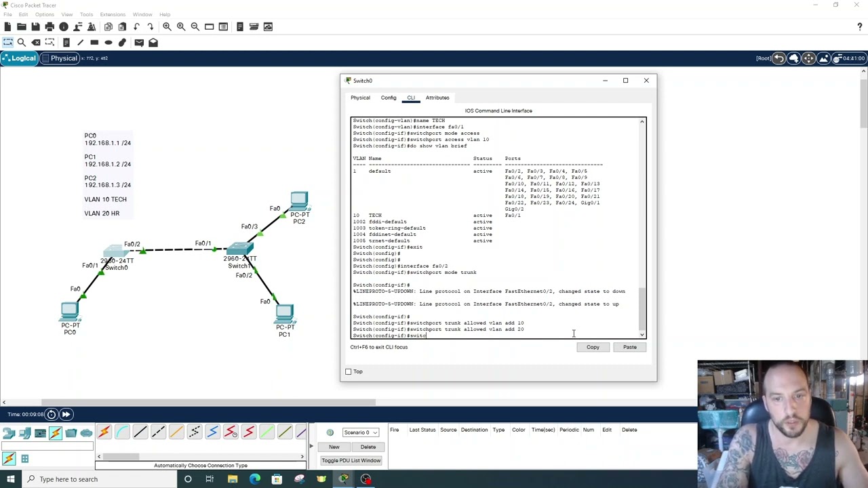Undo the last action with the toolbar arrow

click(x=136, y=26)
